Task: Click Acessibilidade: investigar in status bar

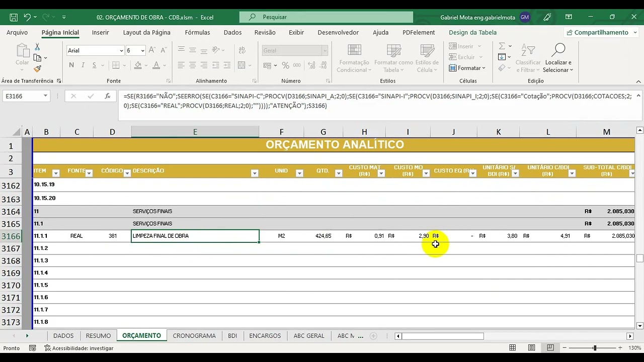Action: [79, 348]
